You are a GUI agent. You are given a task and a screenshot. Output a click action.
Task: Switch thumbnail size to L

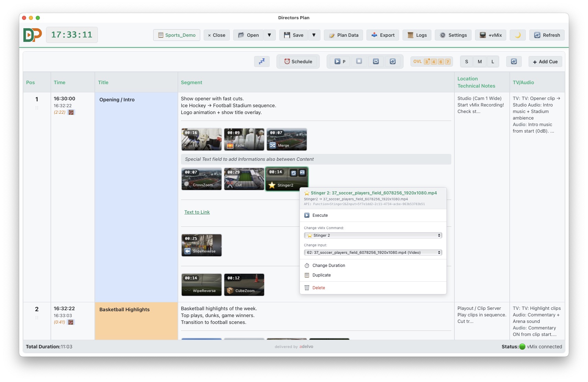click(493, 61)
